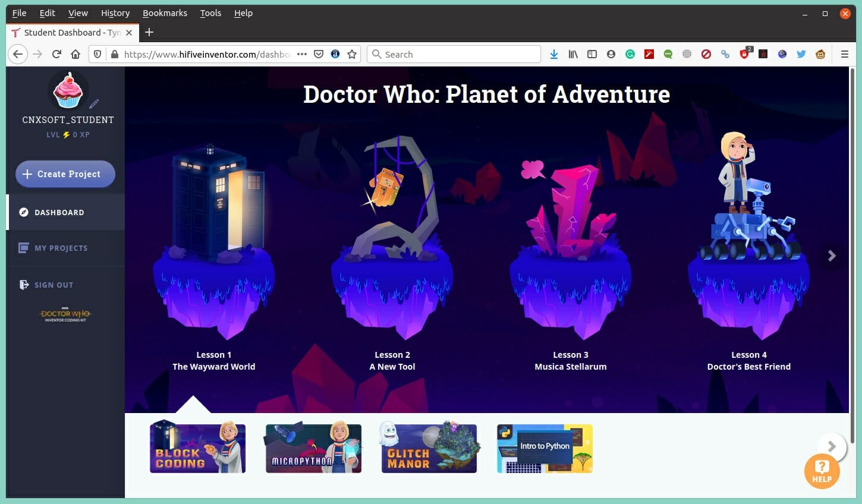Toggle the browser sidebar view
The height and width of the screenshot is (504, 862).
(592, 54)
